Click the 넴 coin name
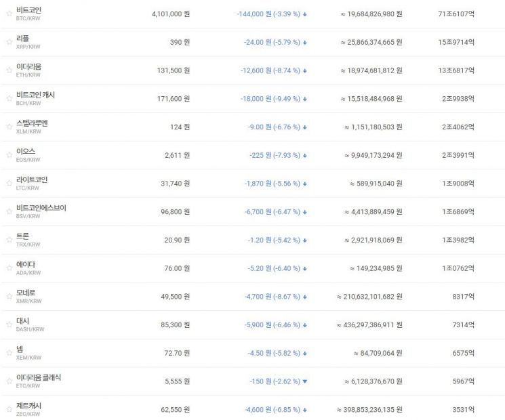 tap(20, 349)
